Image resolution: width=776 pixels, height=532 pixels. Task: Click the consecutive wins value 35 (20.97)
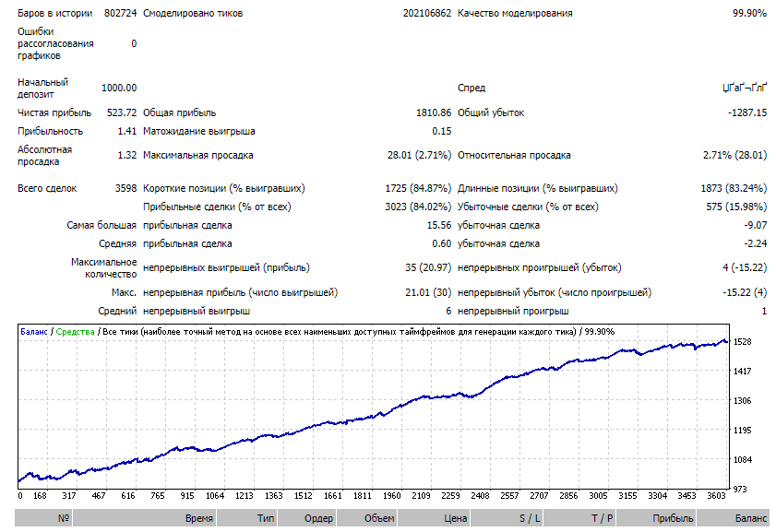tap(428, 268)
